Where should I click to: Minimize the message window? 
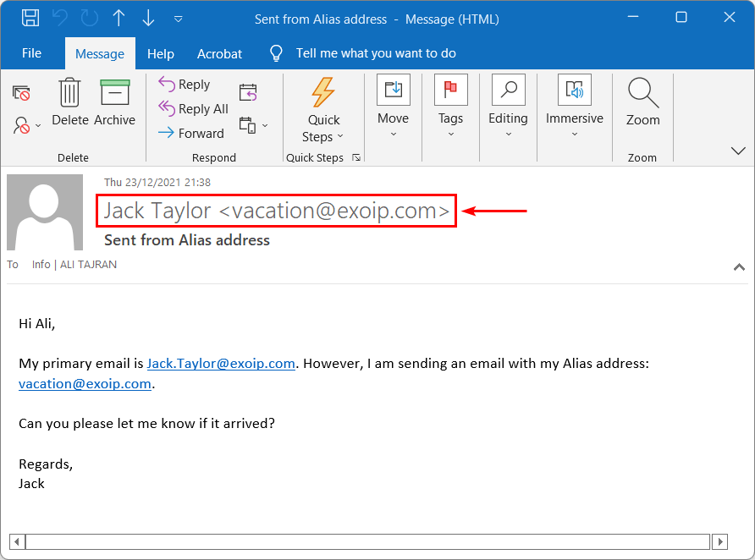coord(633,17)
